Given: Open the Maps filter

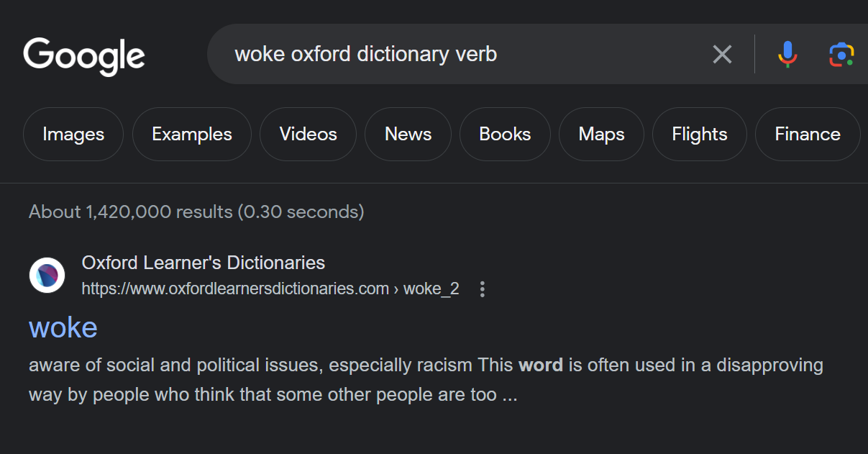Looking at the screenshot, I should (x=601, y=135).
